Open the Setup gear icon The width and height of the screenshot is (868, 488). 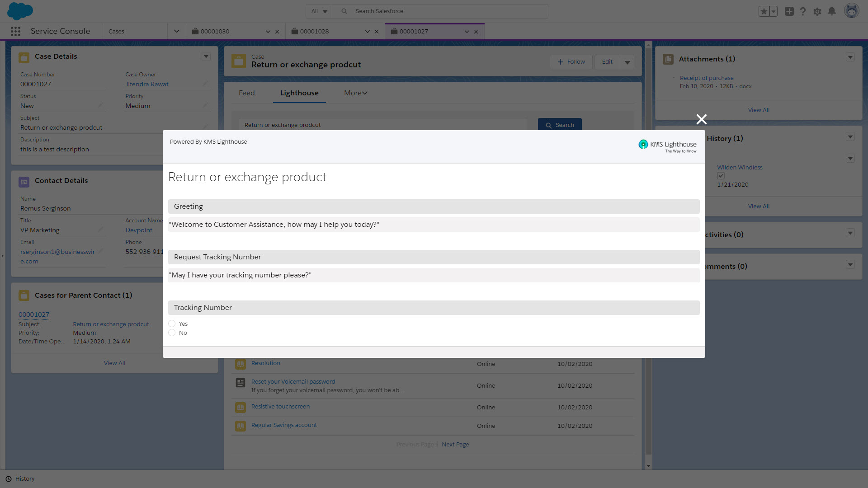click(817, 11)
